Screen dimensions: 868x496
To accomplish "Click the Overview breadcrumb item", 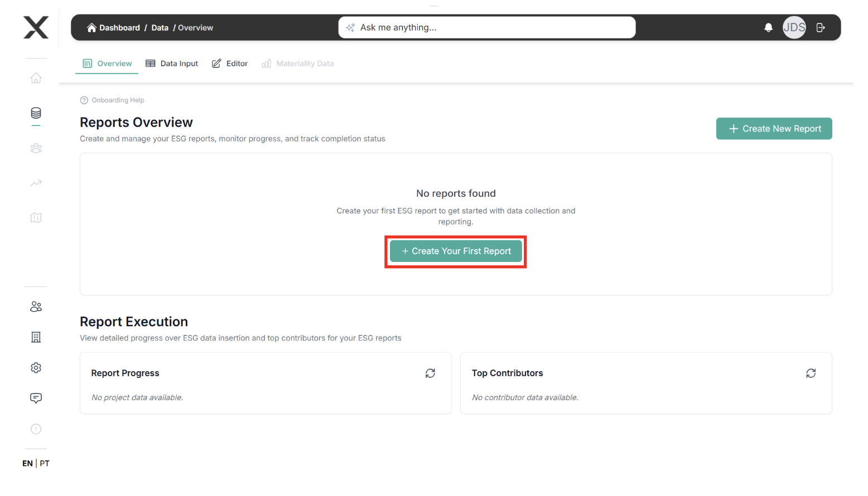I will click(x=195, y=27).
